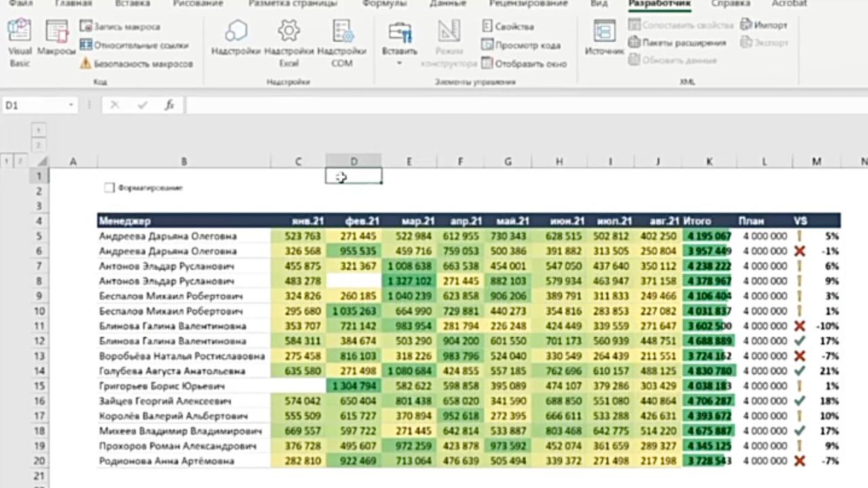Click the outline level 1 button beside column A
This screenshot has height=488, width=868.
[x=6, y=161]
